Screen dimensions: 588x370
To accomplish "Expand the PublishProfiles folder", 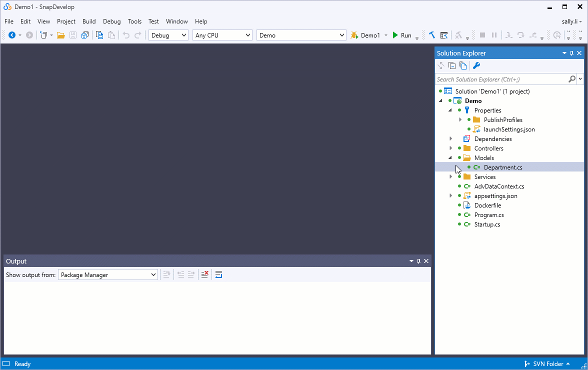I will [x=460, y=119].
